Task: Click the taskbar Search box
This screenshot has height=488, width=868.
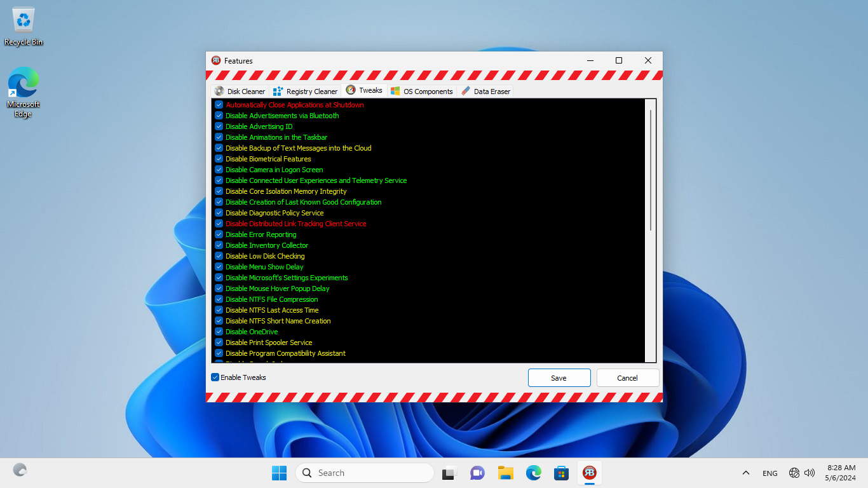Action: [x=365, y=473]
